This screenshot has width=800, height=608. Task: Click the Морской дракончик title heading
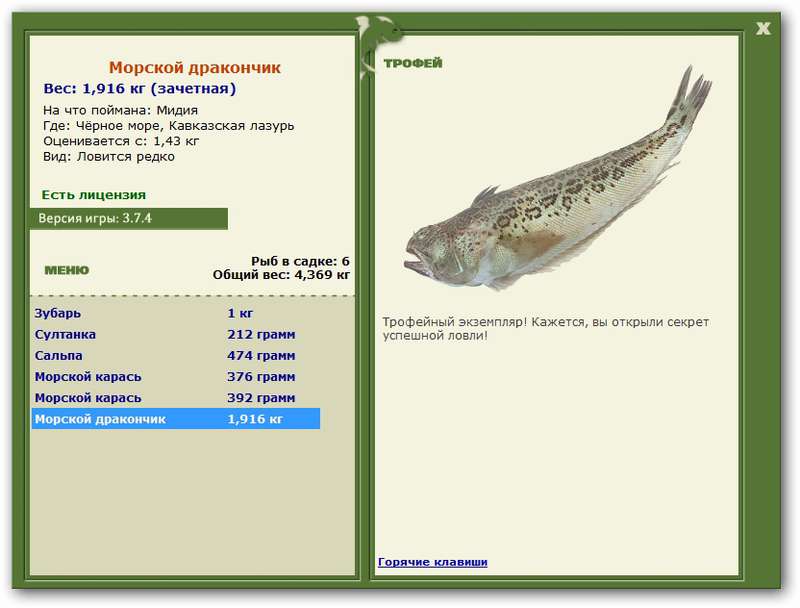coord(195,67)
